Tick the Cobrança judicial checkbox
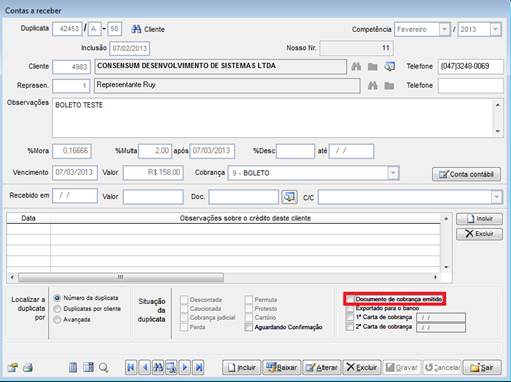511x382 pixels. (184, 318)
